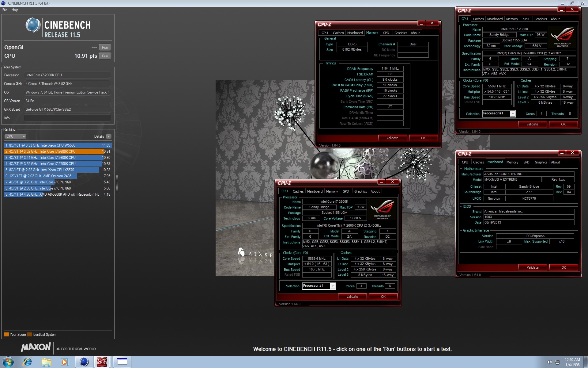Click the MAXON logo
This screenshot has width=588, height=368.
pyautogui.click(x=36, y=347)
